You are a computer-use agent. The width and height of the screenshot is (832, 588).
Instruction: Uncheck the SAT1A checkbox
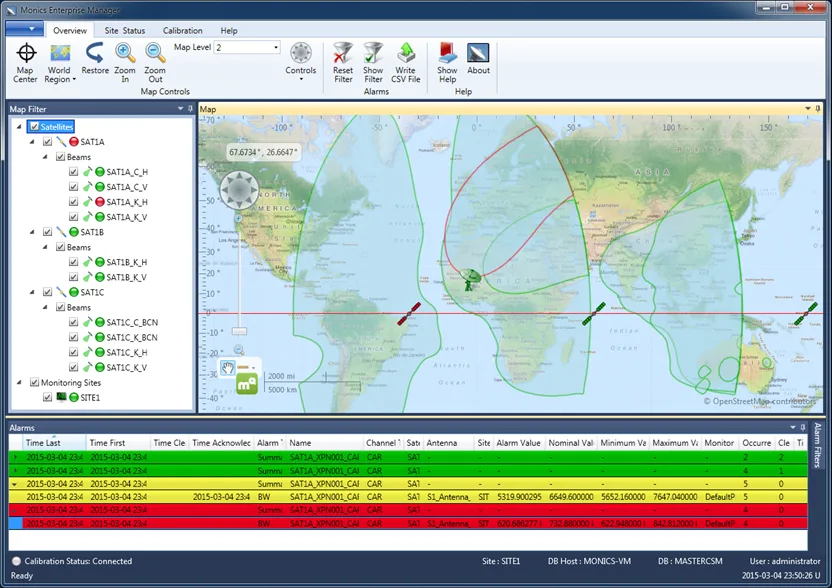(x=47, y=142)
